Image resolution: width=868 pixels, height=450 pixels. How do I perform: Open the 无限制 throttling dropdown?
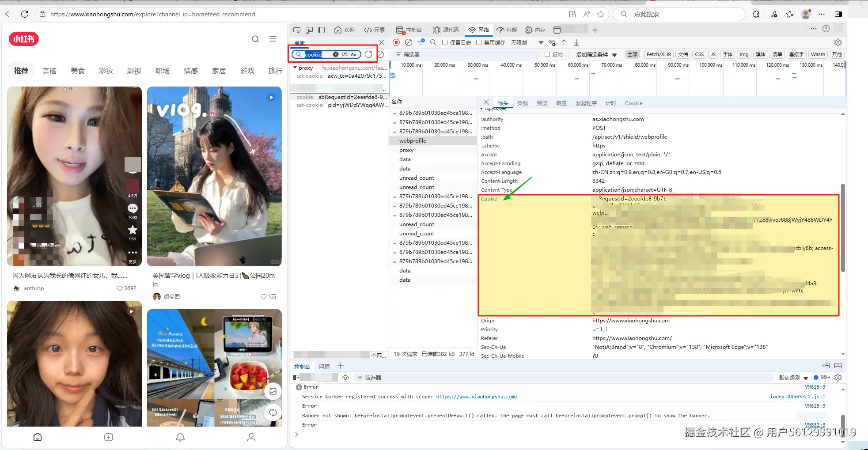tap(527, 42)
